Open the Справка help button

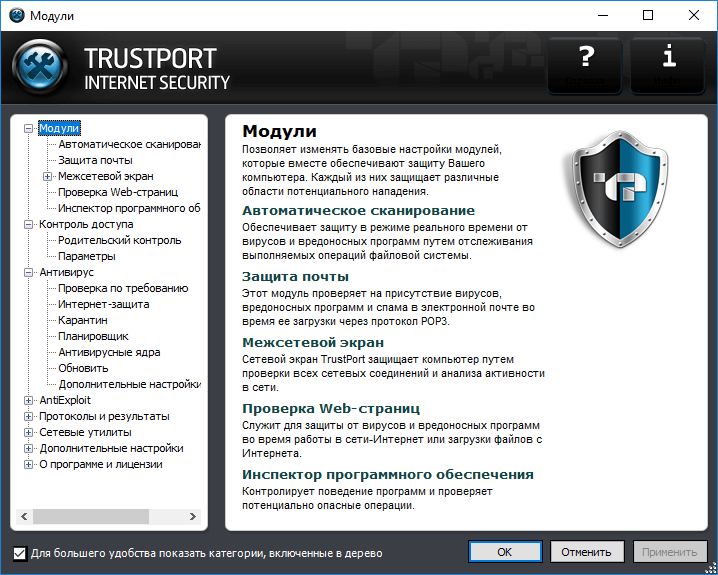click(x=585, y=66)
